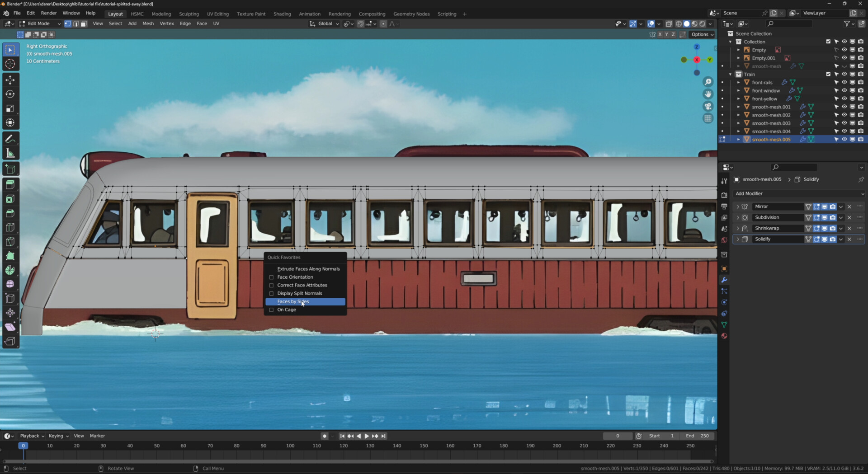Switch to the Shading workspace tab
The height and width of the screenshot is (474, 868).
[x=282, y=14]
